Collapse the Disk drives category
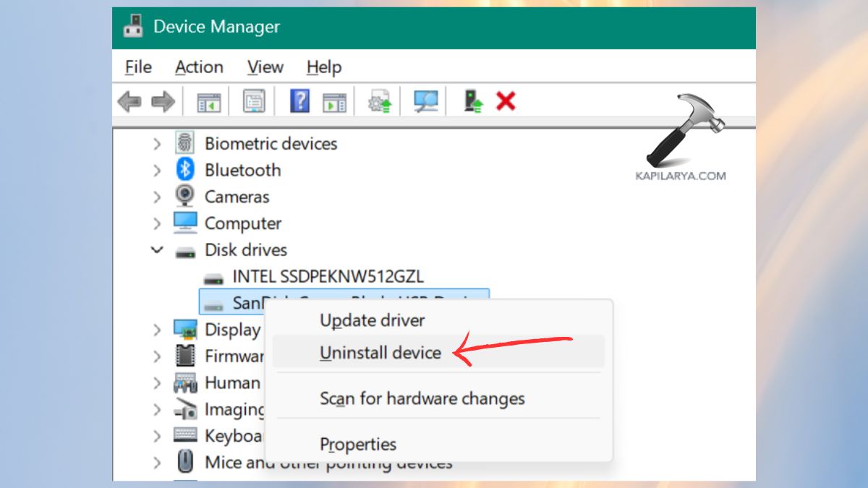 pyautogui.click(x=157, y=249)
